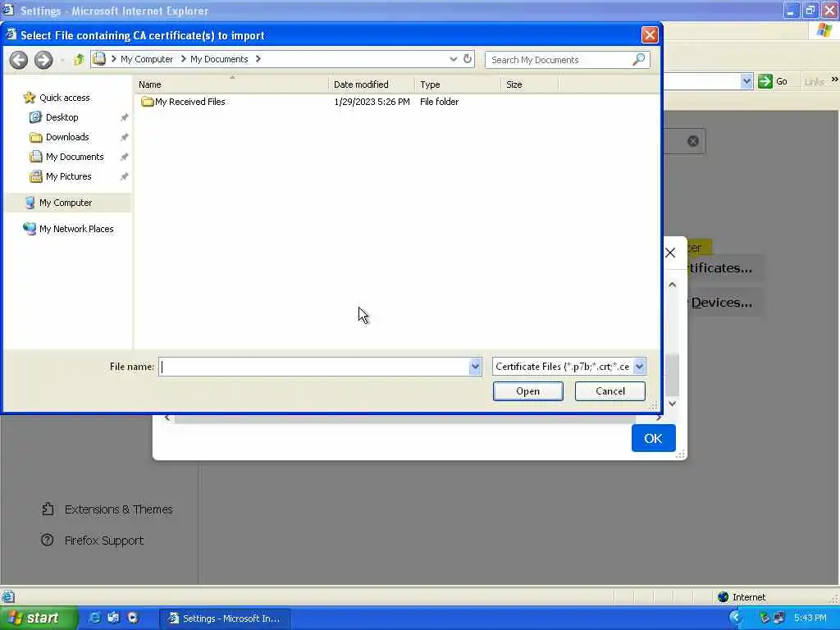Open Extensions & Themes in the Firefox sidebar
Screen dimensions: 840x630
click(107, 509)
